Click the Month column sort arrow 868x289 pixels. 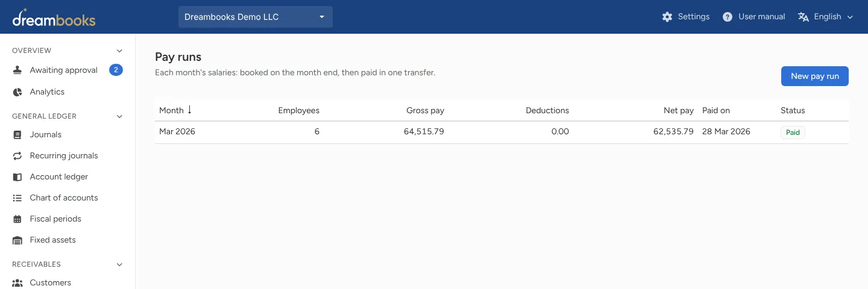click(x=190, y=110)
